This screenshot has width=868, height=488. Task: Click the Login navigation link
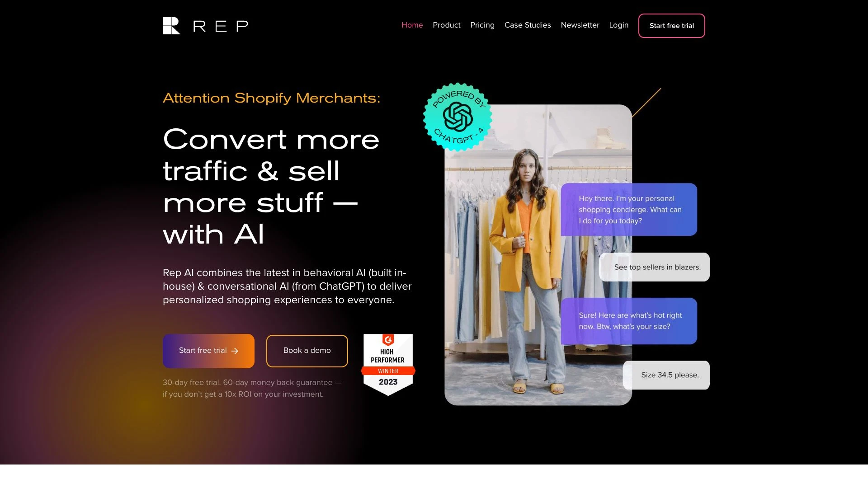click(x=618, y=25)
